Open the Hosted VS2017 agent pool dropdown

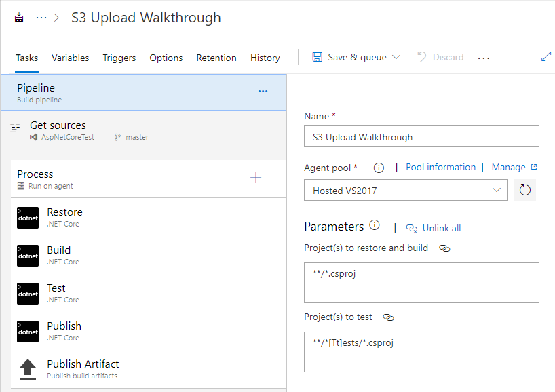tap(496, 190)
